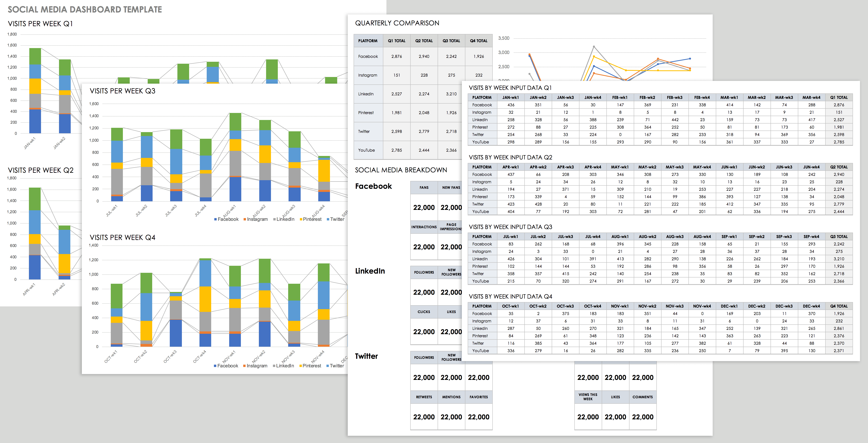Screen dimensions: 868x443
Task: Click Pinterest yellow legend swatch in Q4 chart
Action: [300, 366]
